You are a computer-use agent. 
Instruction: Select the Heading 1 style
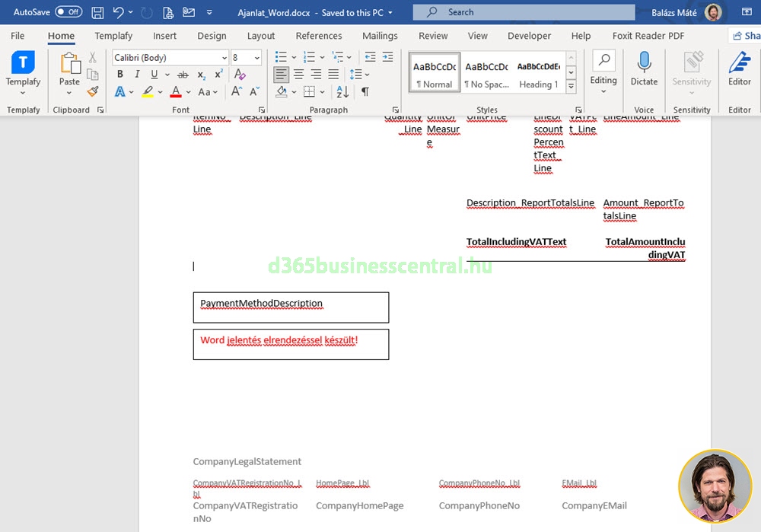click(x=538, y=74)
